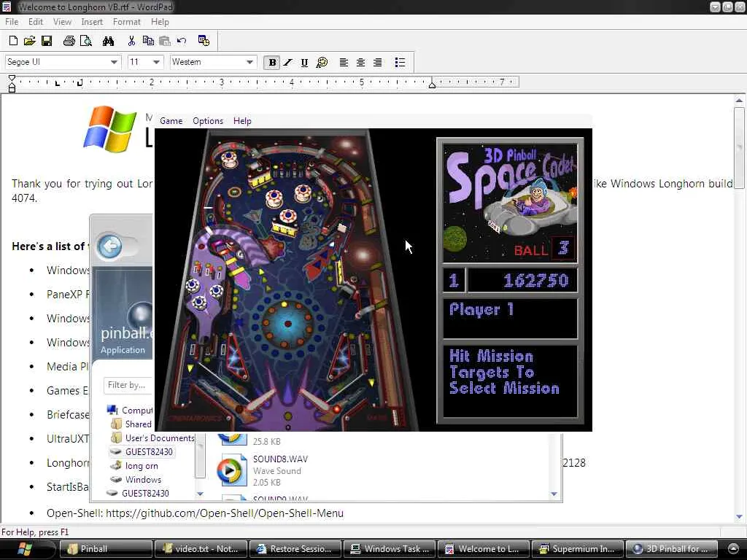747x560 pixels.
Task: Click SOUND8.WAV file icon
Action: pos(231,470)
